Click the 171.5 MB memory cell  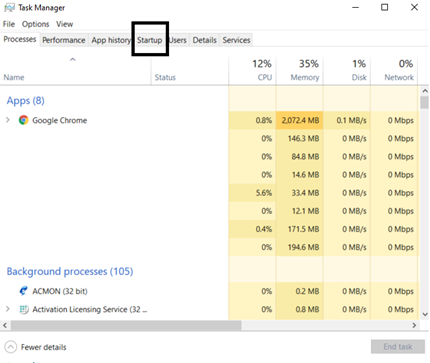[x=299, y=229]
